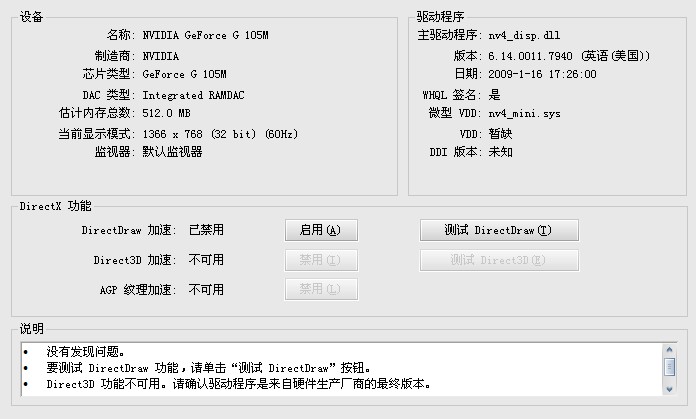Click the note 没有发现问题
The height and width of the screenshot is (419, 696).
coord(85,352)
